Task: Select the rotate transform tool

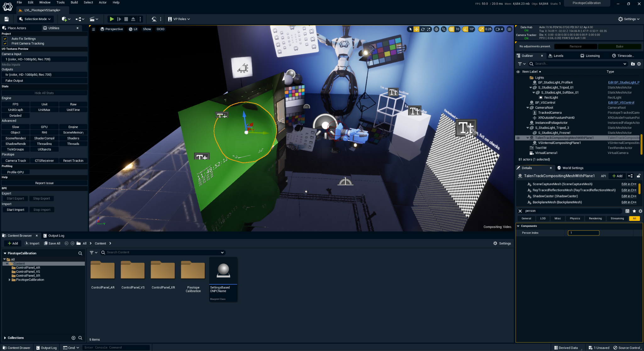Action: (x=423, y=29)
